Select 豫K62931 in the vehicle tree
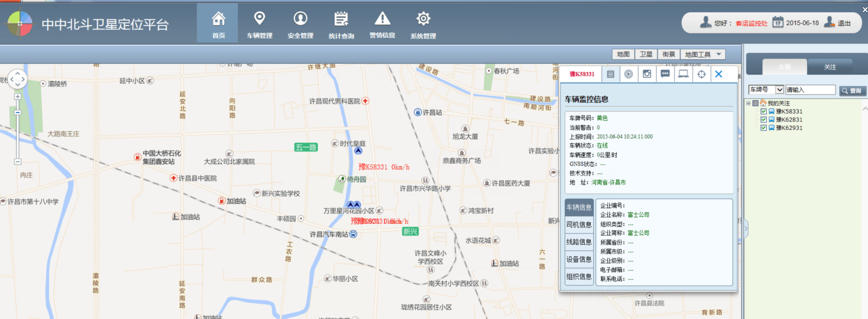Image resolution: width=868 pixels, height=319 pixels. 789,128
